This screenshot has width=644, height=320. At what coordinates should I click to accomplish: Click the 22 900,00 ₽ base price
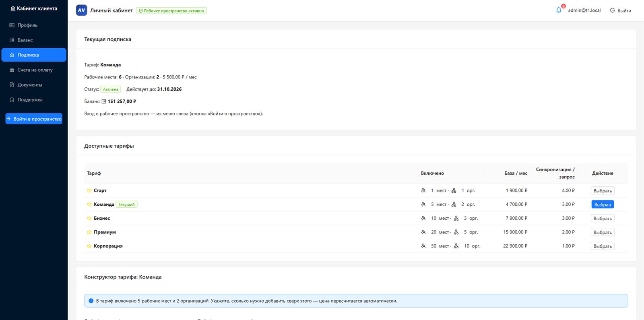point(515,246)
